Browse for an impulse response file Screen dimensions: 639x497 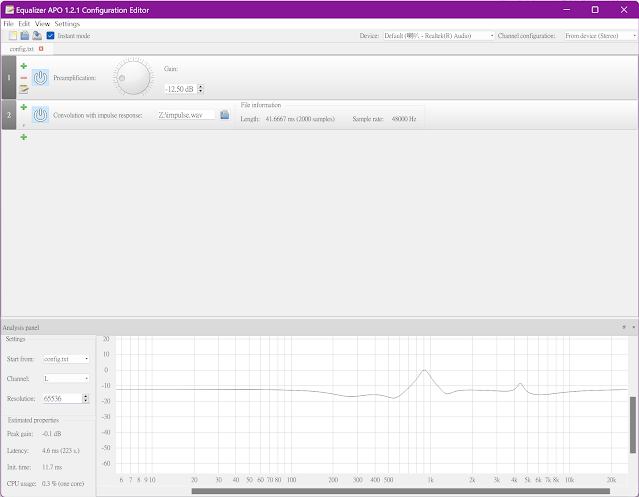click(x=225, y=115)
